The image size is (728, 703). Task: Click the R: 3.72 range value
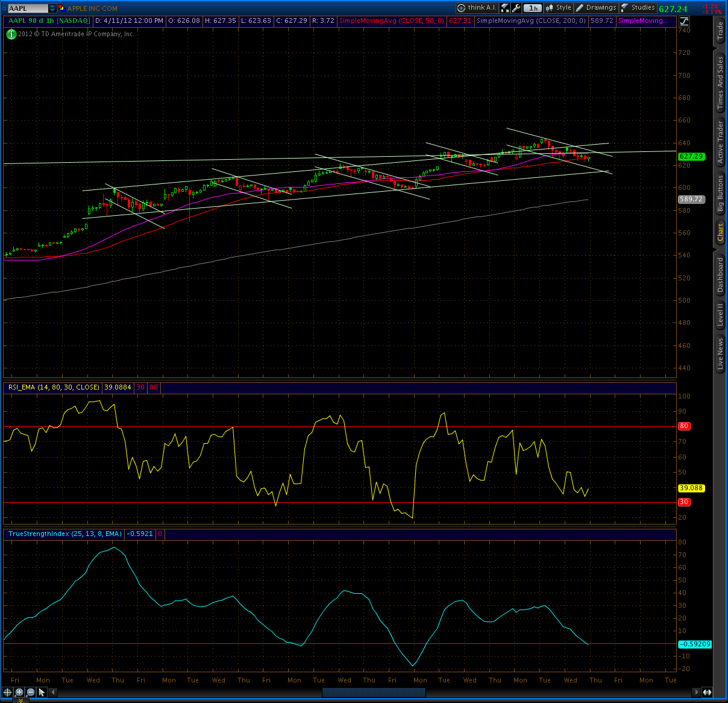[323, 20]
